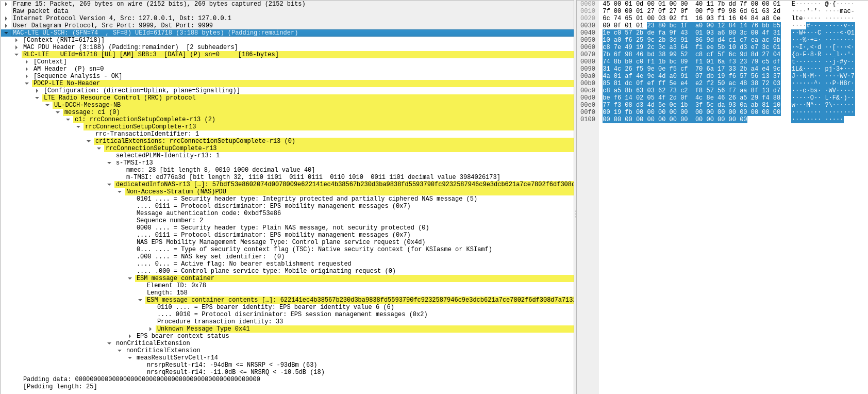
Task: Collapse the RLC-LTE section
Action: 16,55
